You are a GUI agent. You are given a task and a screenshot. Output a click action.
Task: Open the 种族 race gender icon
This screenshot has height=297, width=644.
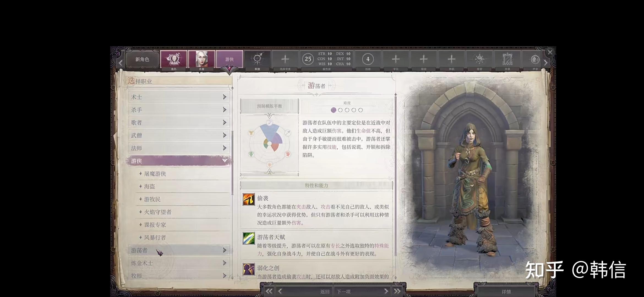click(257, 59)
